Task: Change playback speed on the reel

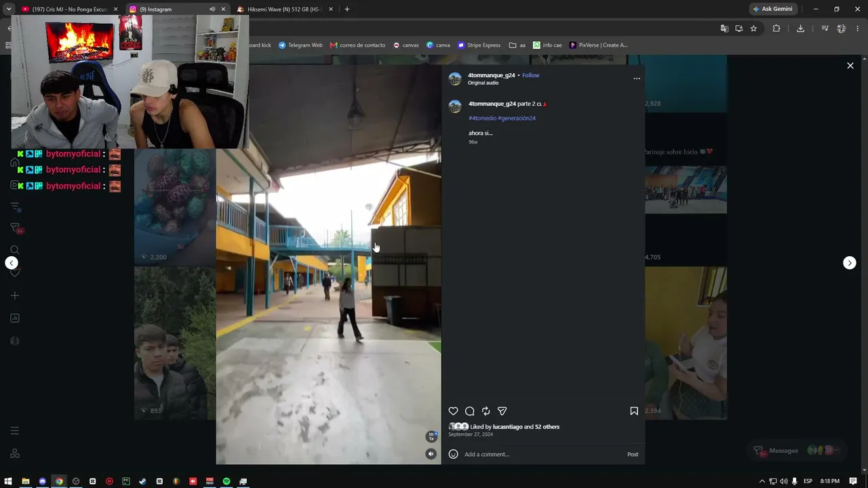Action: tap(431, 436)
